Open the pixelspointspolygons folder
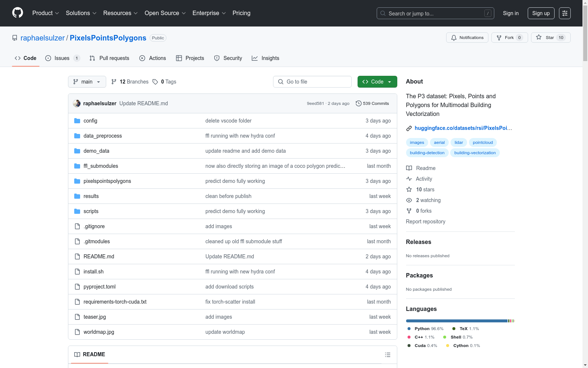The width and height of the screenshot is (588, 368). pyautogui.click(x=107, y=181)
